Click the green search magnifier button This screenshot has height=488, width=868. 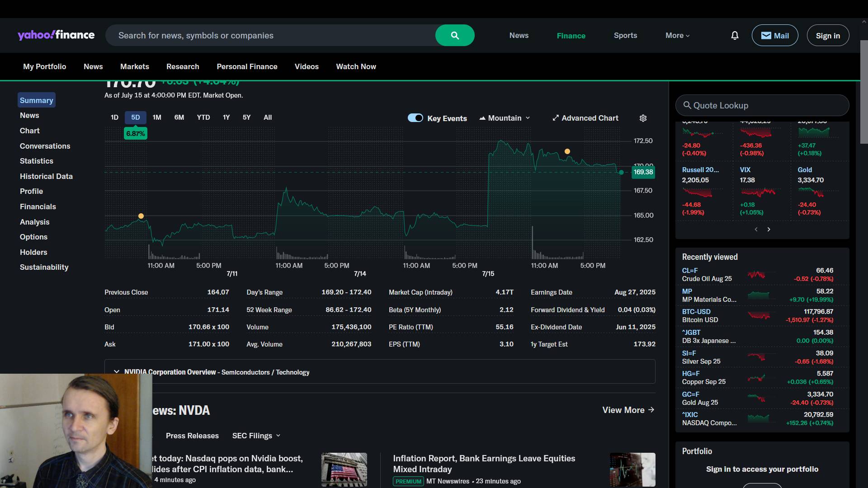(x=455, y=35)
